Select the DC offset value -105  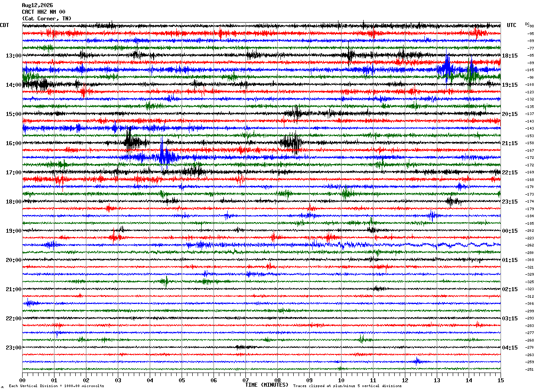click(x=530, y=70)
